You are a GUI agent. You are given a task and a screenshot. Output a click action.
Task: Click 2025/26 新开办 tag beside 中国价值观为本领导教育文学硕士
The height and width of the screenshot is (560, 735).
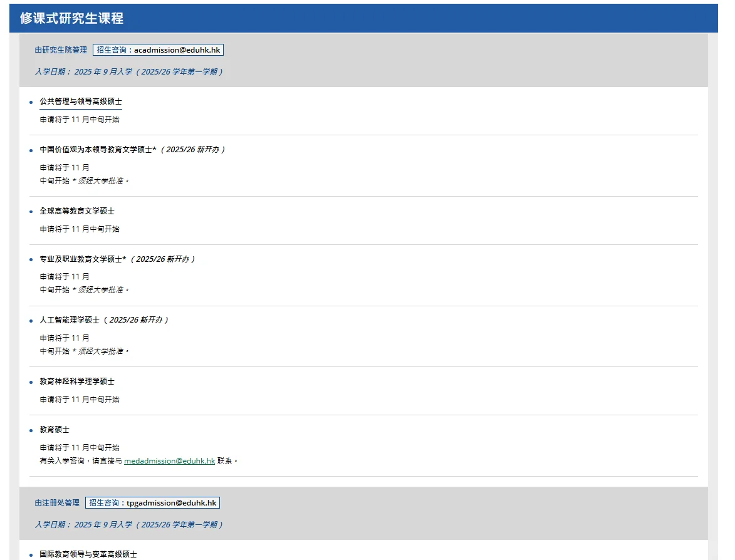point(192,150)
